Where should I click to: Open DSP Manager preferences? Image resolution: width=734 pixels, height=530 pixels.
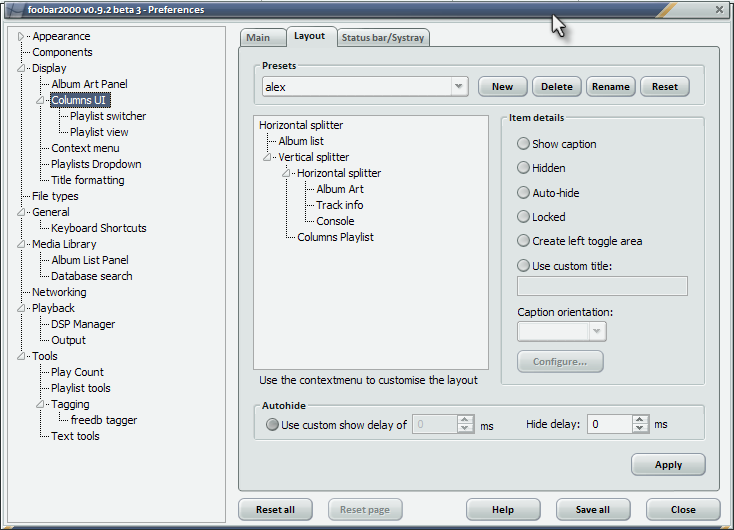click(83, 324)
